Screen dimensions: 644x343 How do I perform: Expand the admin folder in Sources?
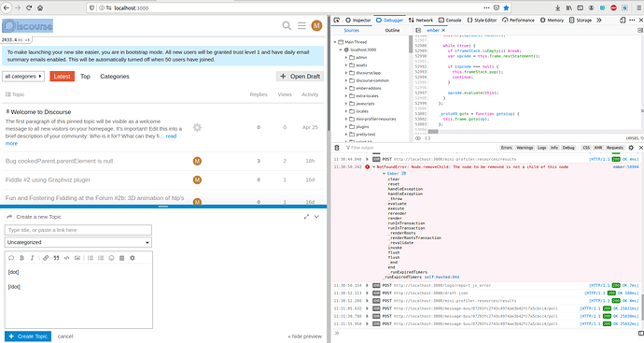346,58
